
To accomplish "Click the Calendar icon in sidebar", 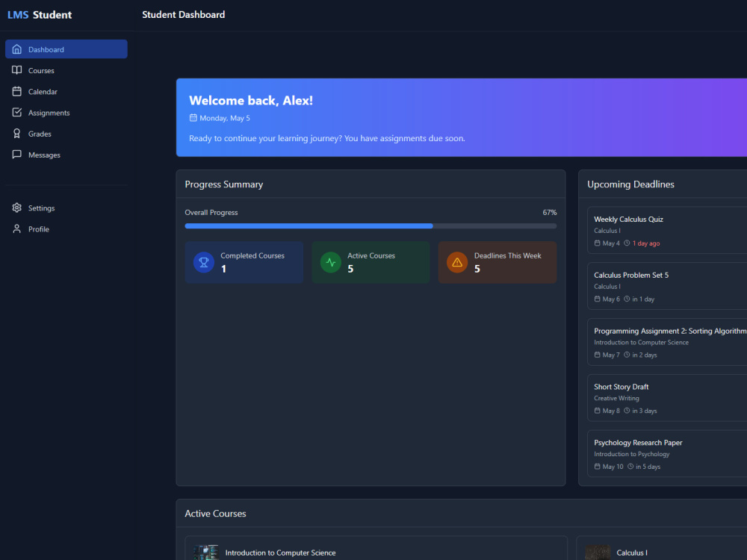I will [x=16, y=91].
